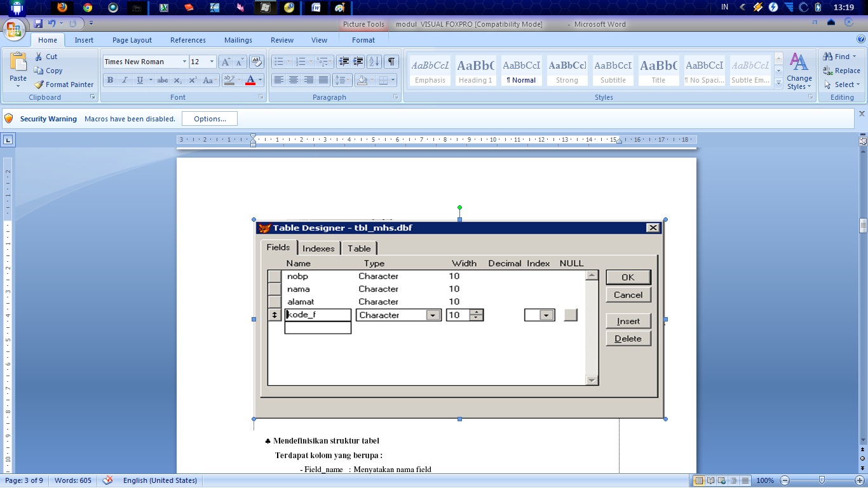
Task: Activate the Format Painter brush
Action: (64, 85)
